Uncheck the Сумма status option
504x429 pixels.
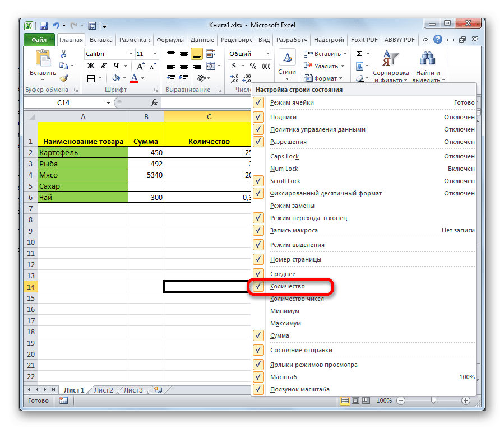(x=258, y=335)
